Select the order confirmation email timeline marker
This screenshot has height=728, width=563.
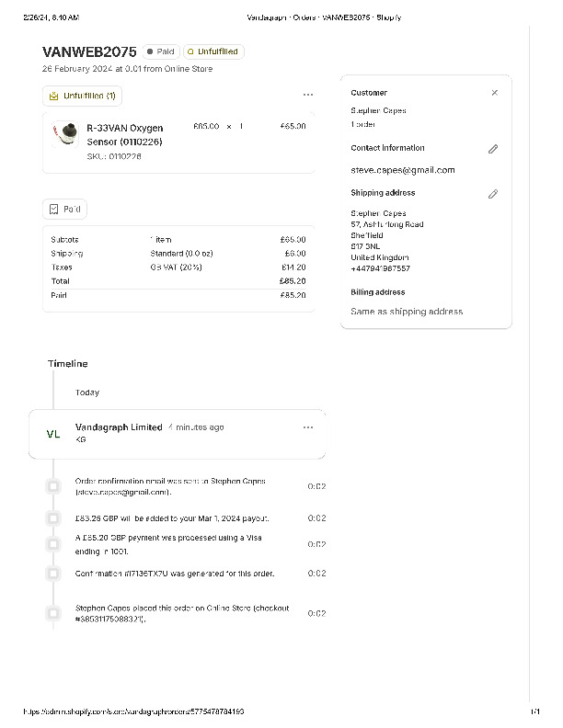click(53, 486)
